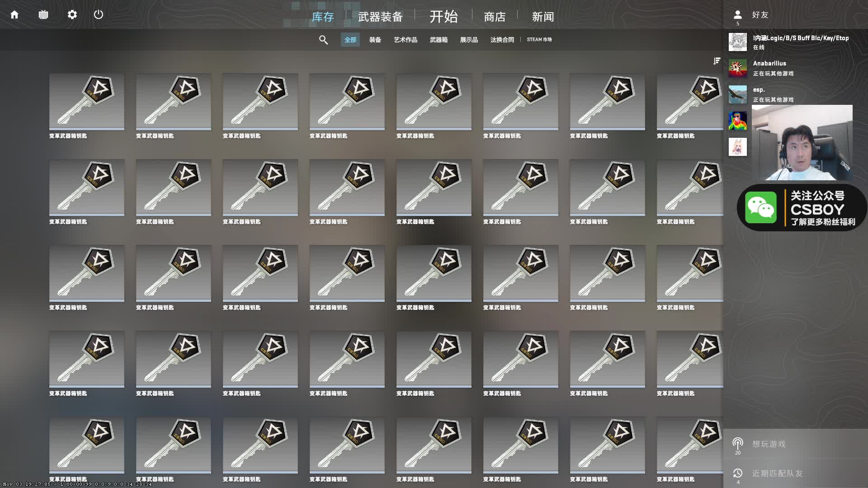Show 艺术作品 category items
Screen dimensions: 868x488
click(x=406, y=40)
